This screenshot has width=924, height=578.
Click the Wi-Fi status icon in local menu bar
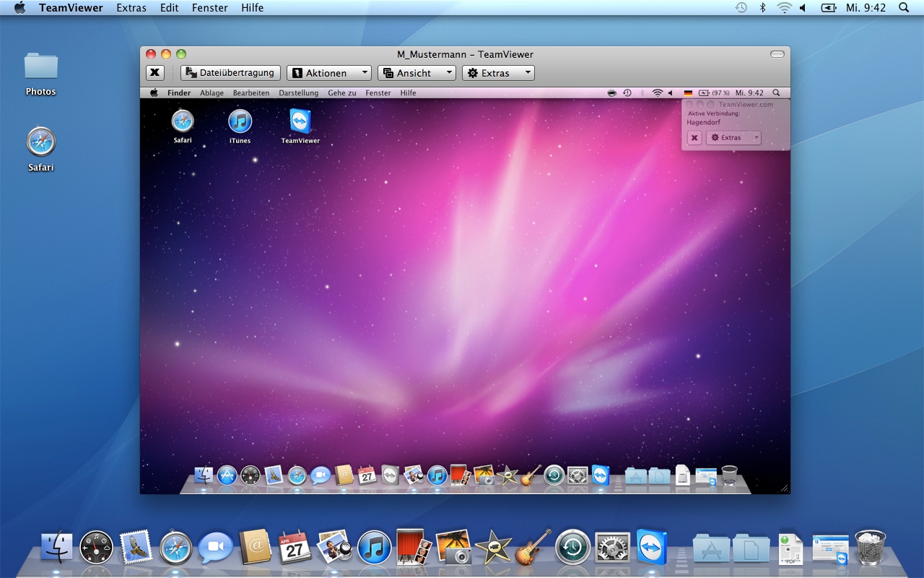click(x=784, y=8)
